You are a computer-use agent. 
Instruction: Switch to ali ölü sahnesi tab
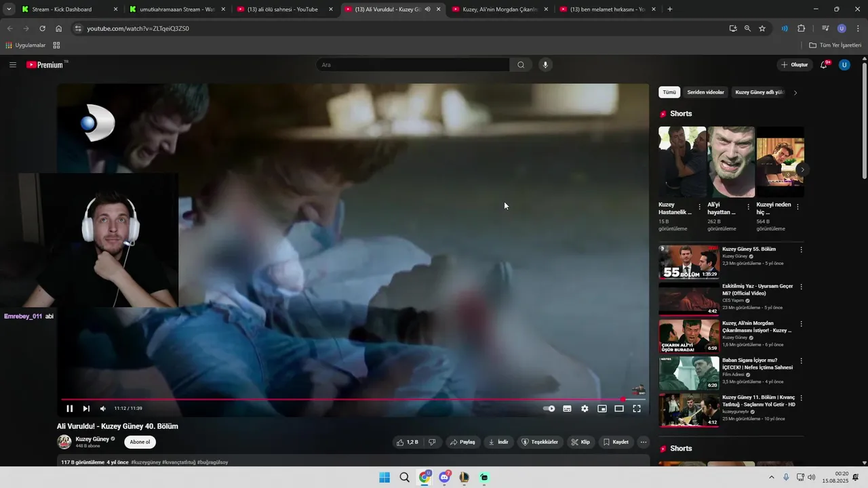[x=283, y=9]
